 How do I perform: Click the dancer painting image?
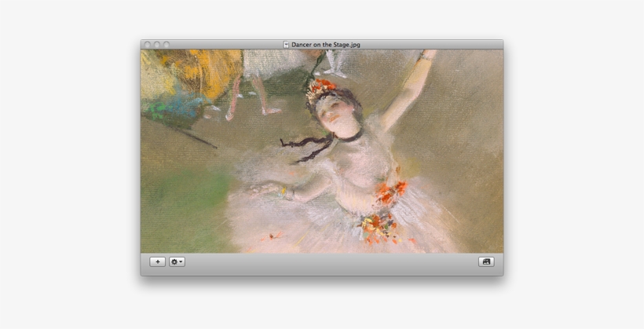pyautogui.click(x=321, y=151)
